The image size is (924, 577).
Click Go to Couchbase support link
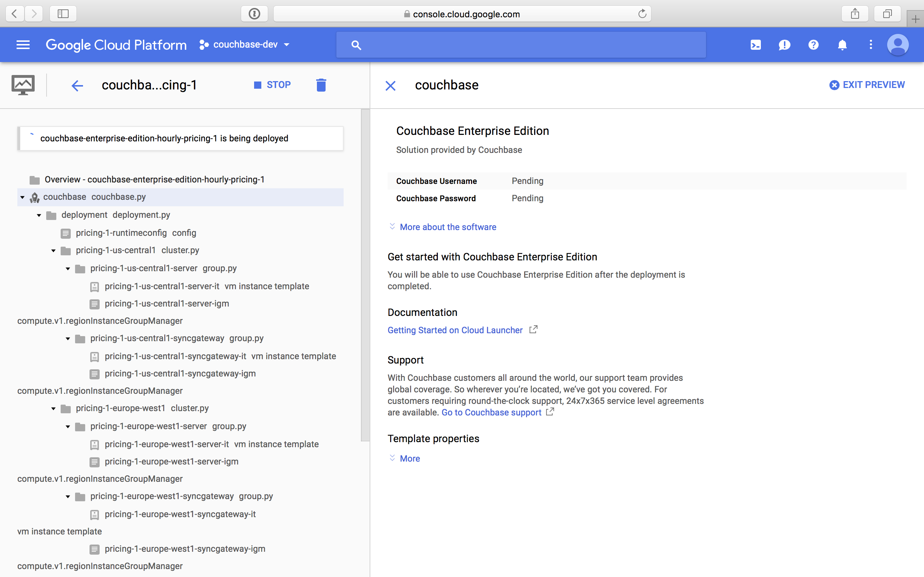[x=491, y=412]
